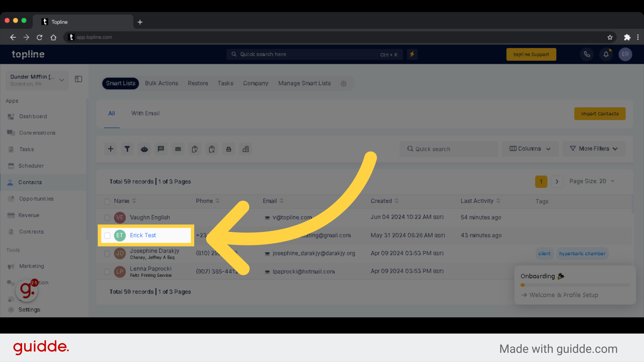Open Scheduler in the sidebar
Viewport: 644px width, 362px height.
[x=31, y=166]
